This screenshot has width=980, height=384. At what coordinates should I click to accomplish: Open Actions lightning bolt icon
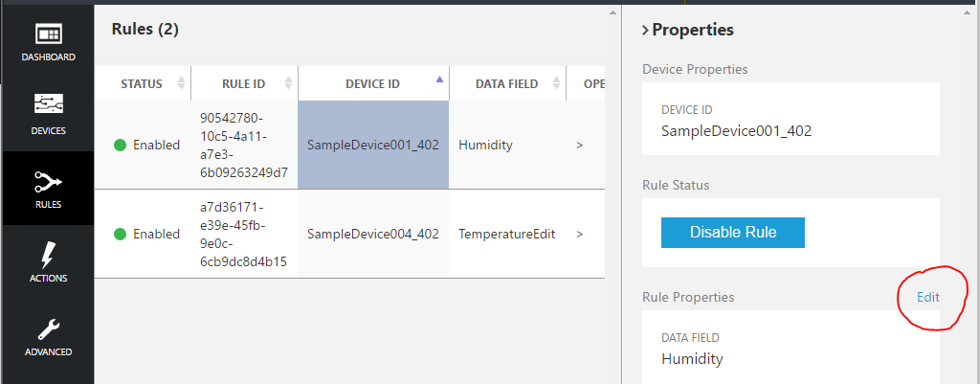48,257
